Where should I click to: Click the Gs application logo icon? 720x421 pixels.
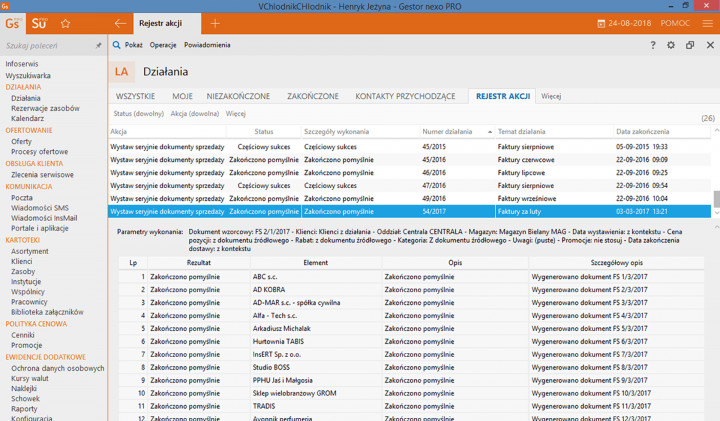(10, 21)
